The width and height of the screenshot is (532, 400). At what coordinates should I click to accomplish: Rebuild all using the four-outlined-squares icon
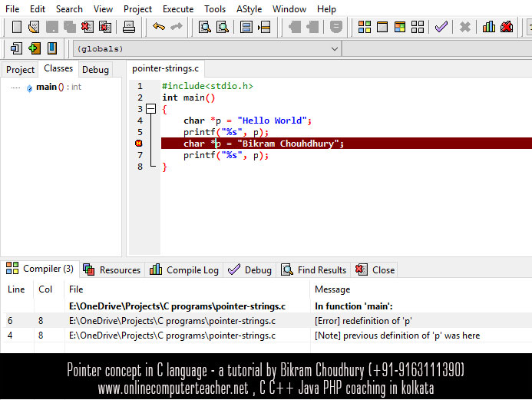(x=418, y=27)
